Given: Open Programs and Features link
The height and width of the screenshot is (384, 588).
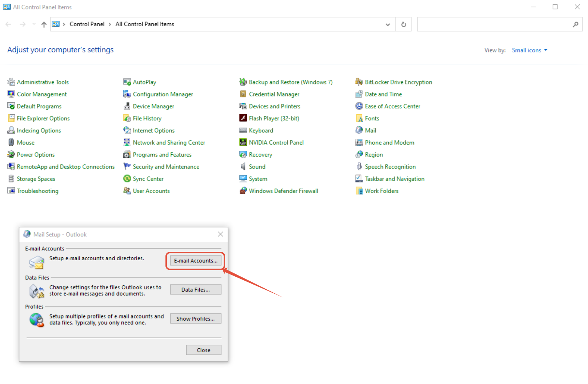Looking at the screenshot, I should click(162, 155).
